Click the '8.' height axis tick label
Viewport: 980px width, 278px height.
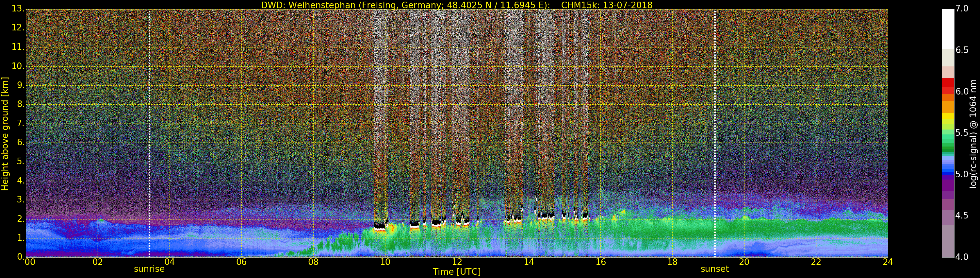pos(20,104)
